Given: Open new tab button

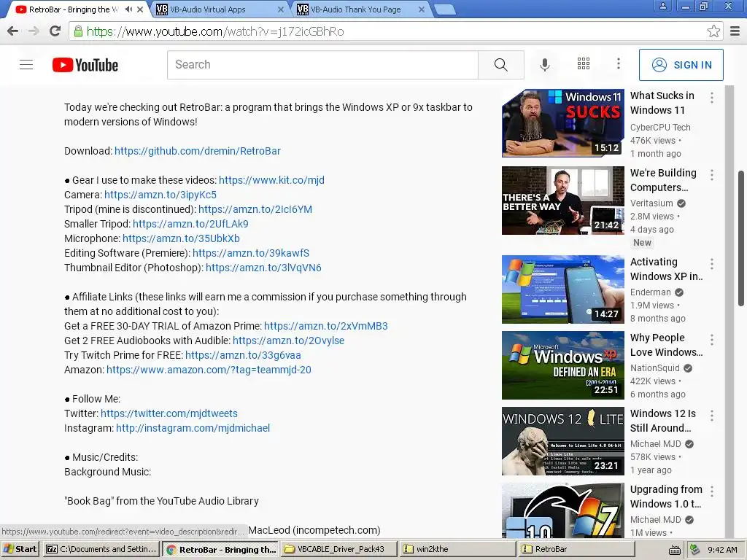Looking at the screenshot, I should [x=446, y=9].
